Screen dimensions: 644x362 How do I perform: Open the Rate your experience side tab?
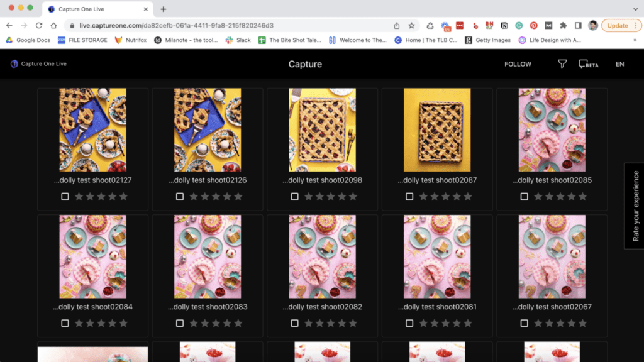(x=635, y=206)
